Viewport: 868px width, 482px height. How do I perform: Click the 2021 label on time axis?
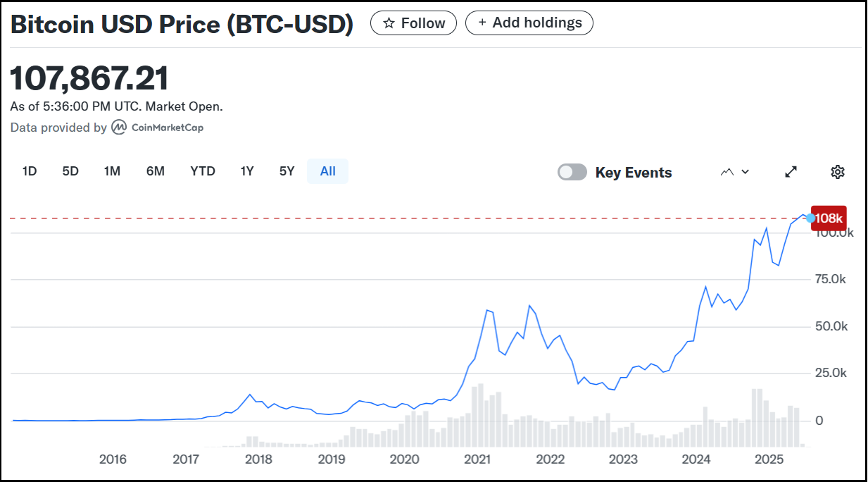coord(477,460)
